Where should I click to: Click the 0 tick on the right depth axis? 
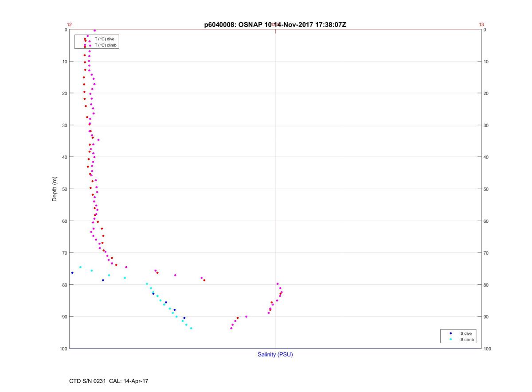(x=485, y=30)
